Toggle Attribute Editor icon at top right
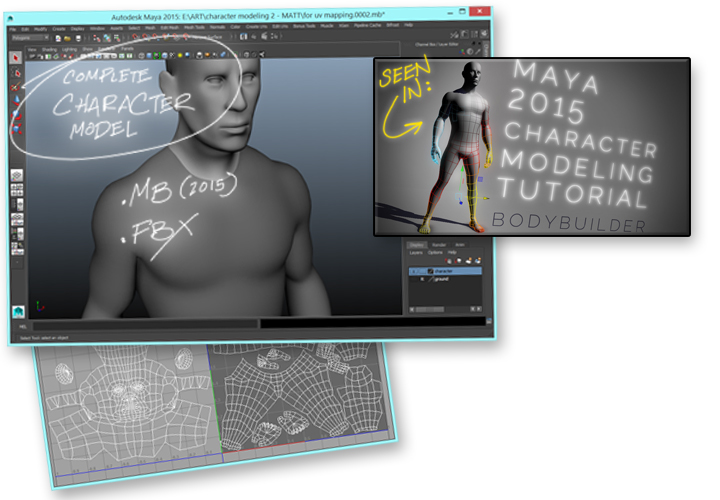 [464, 34]
